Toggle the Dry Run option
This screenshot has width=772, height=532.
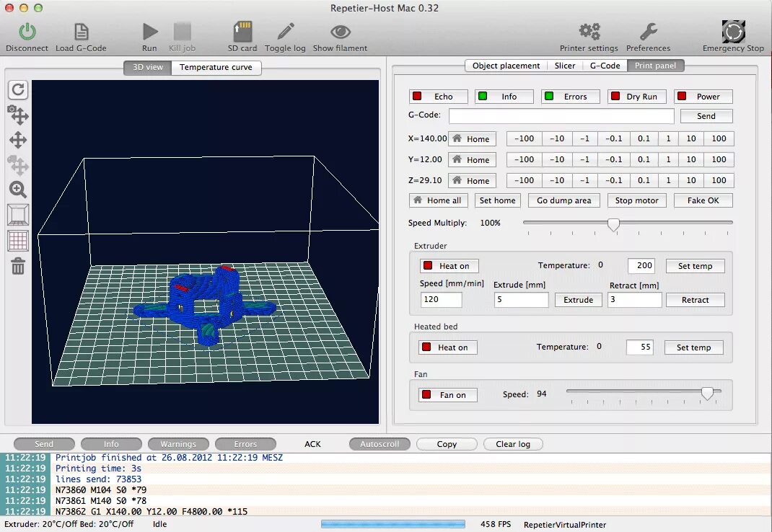(x=636, y=97)
